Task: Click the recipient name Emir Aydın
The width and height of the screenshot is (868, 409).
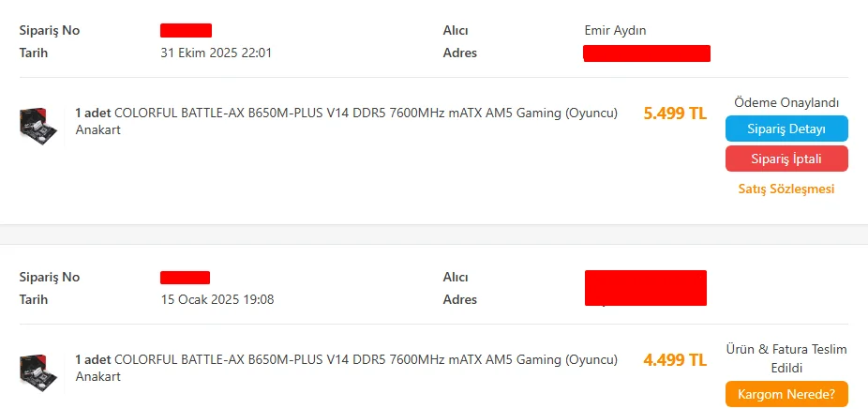Action: (615, 30)
